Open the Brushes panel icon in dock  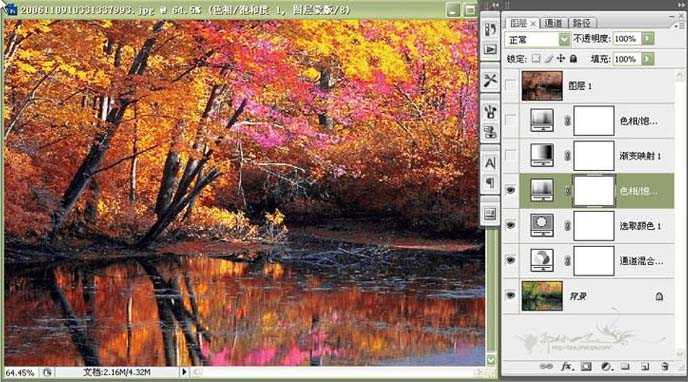490,112
